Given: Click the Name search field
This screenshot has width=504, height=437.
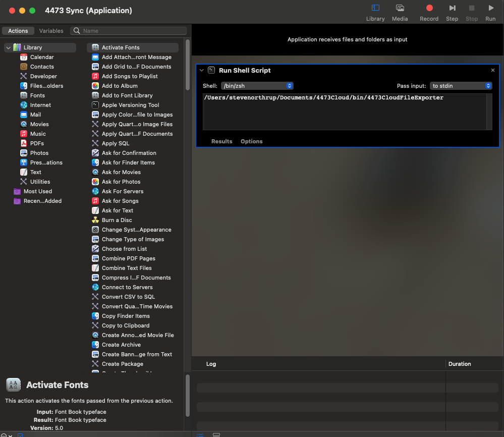Looking at the screenshot, I should 128,31.
